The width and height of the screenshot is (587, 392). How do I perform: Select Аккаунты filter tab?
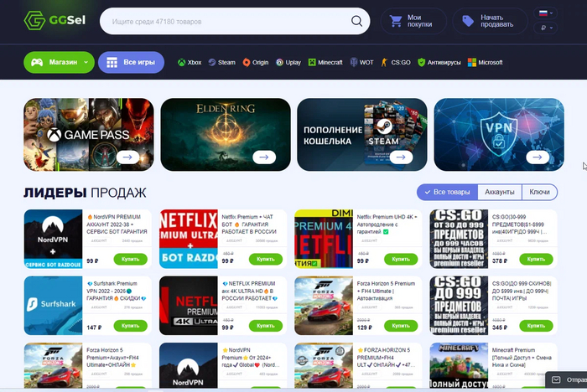(x=500, y=192)
